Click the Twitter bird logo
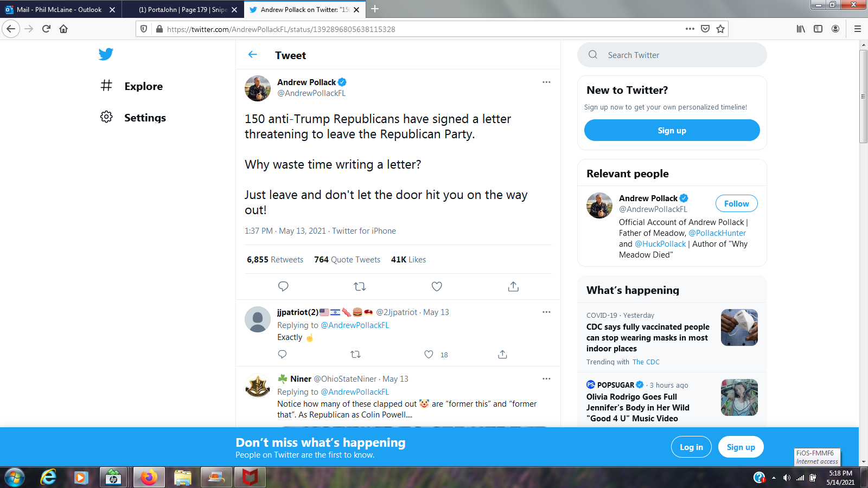Screen dimensions: 868x488 (106, 54)
